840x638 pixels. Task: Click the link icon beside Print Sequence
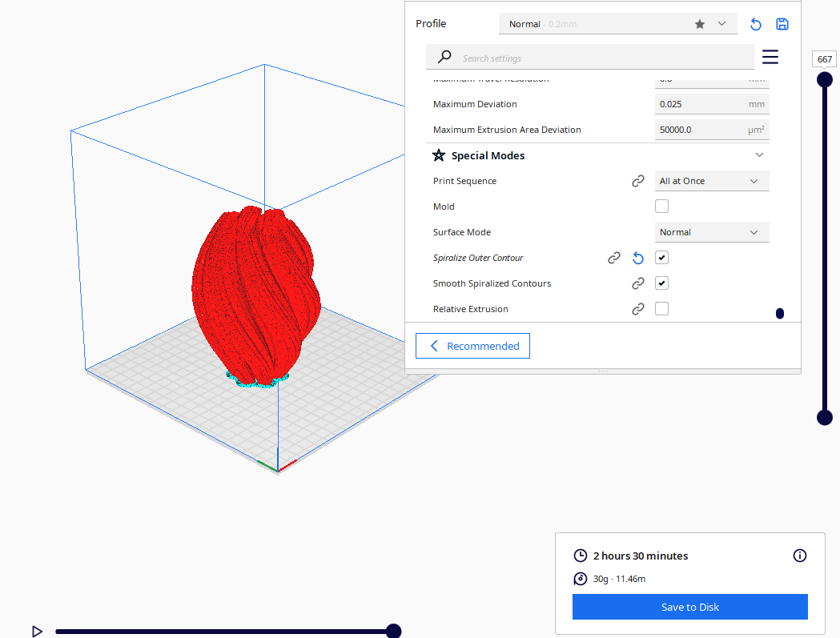[638, 181]
